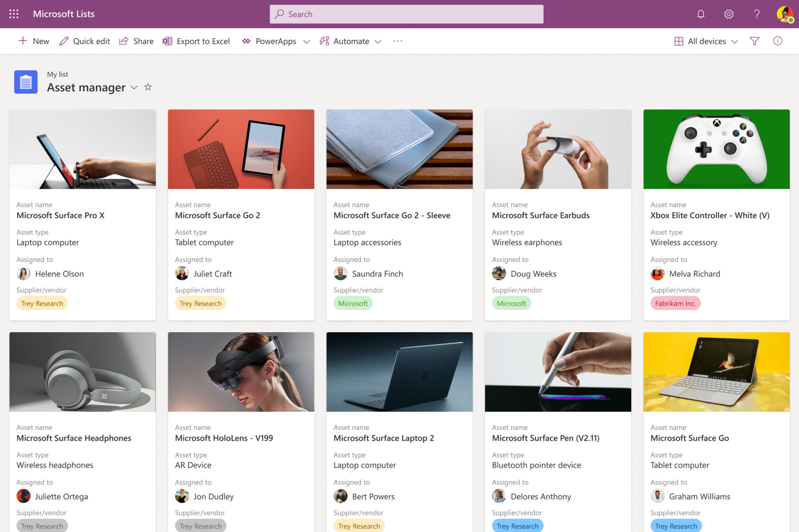799x532 pixels.
Task: Click Microsoft tag on Surface Earbuds card
Action: 511,303
